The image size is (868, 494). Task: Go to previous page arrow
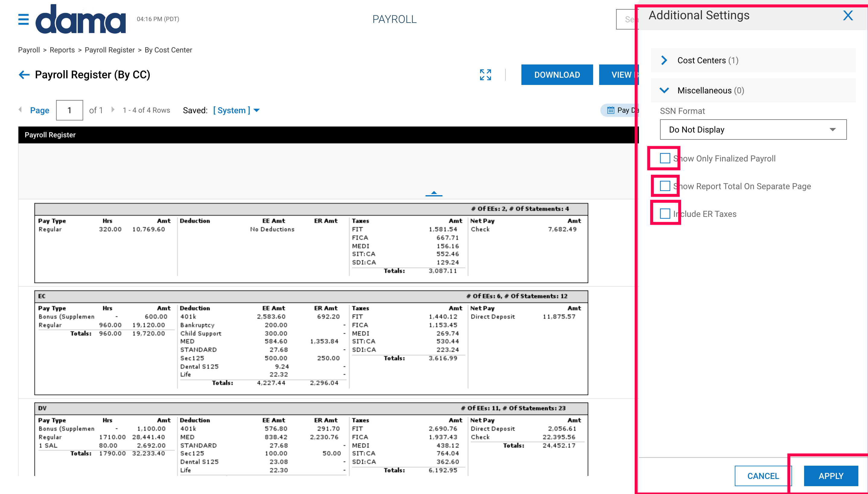[20, 110]
